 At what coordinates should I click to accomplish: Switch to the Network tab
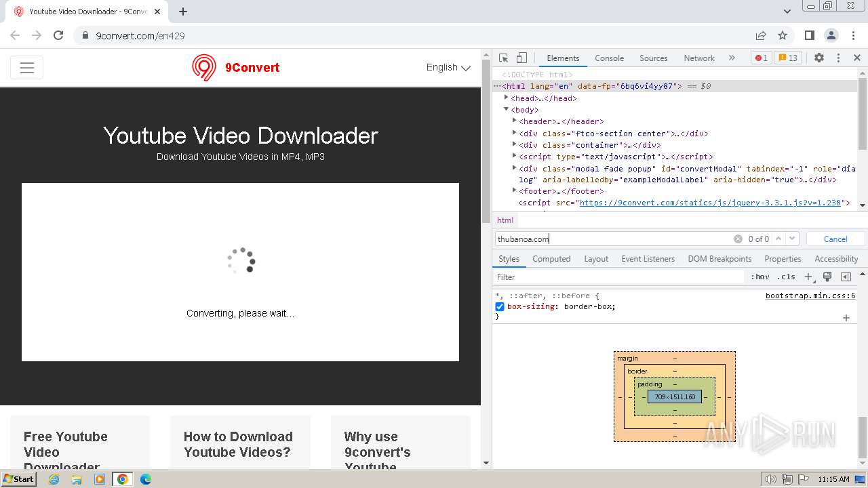pyautogui.click(x=699, y=58)
